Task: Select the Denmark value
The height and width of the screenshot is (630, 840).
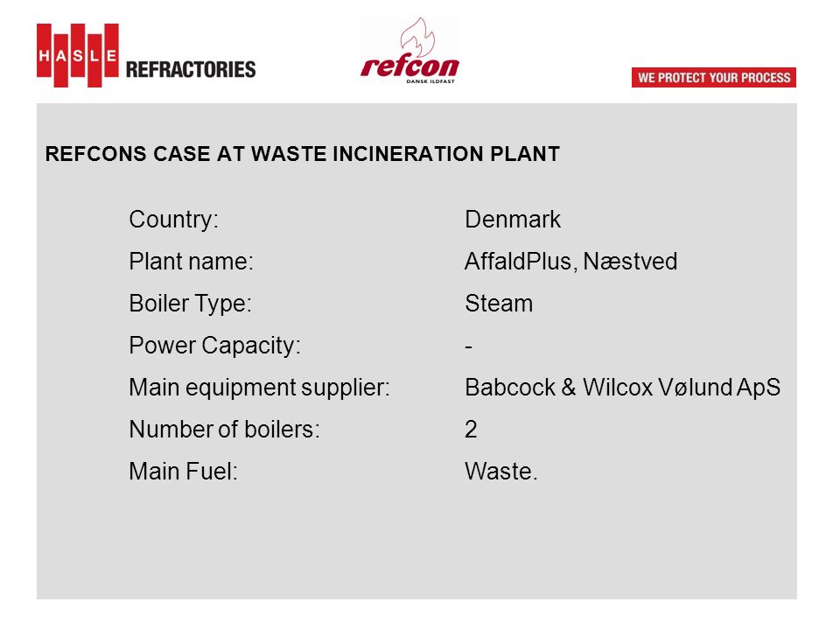Action: point(513,220)
